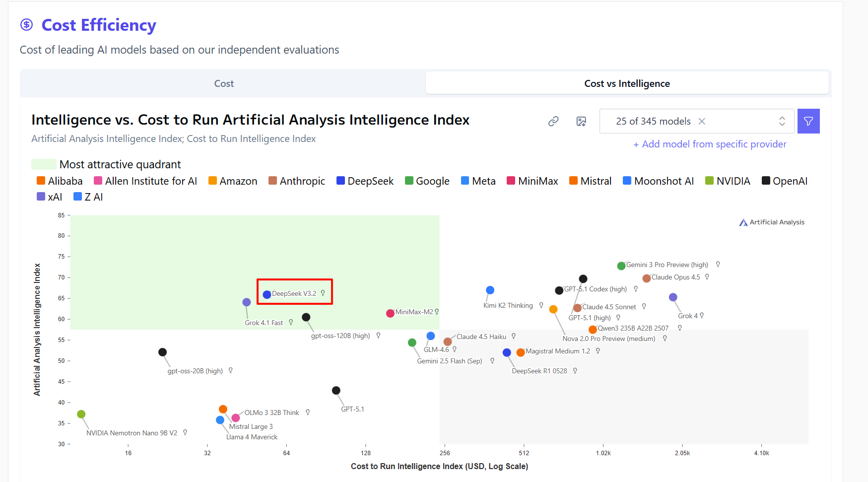Click the green Google legend color swatch
Viewport: 868px width, 482px height.
(409, 181)
